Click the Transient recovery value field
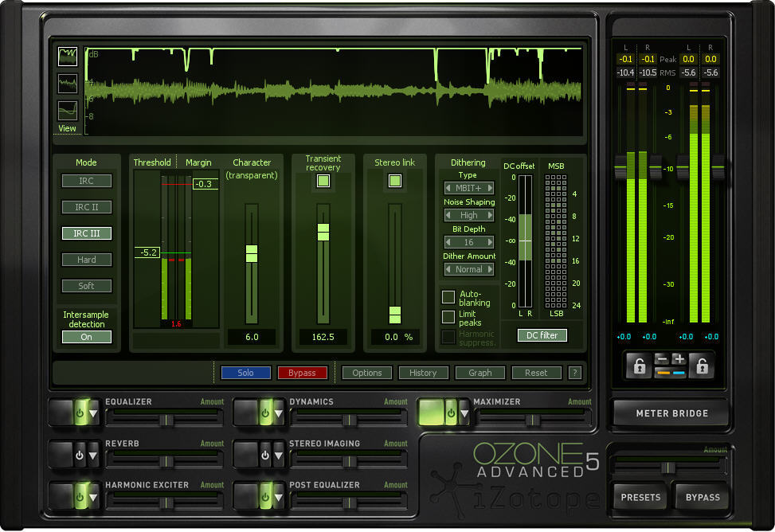775x532 pixels. (x=323, y=337)
